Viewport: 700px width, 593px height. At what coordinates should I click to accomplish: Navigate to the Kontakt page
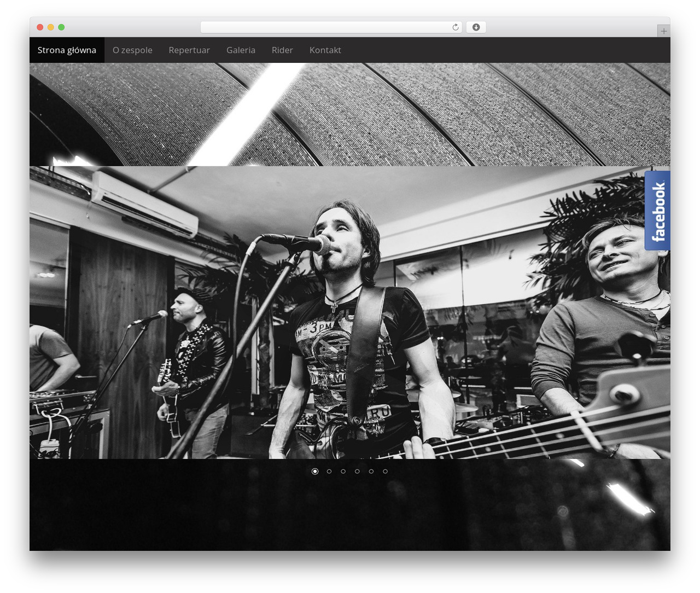tap(325, 50)
